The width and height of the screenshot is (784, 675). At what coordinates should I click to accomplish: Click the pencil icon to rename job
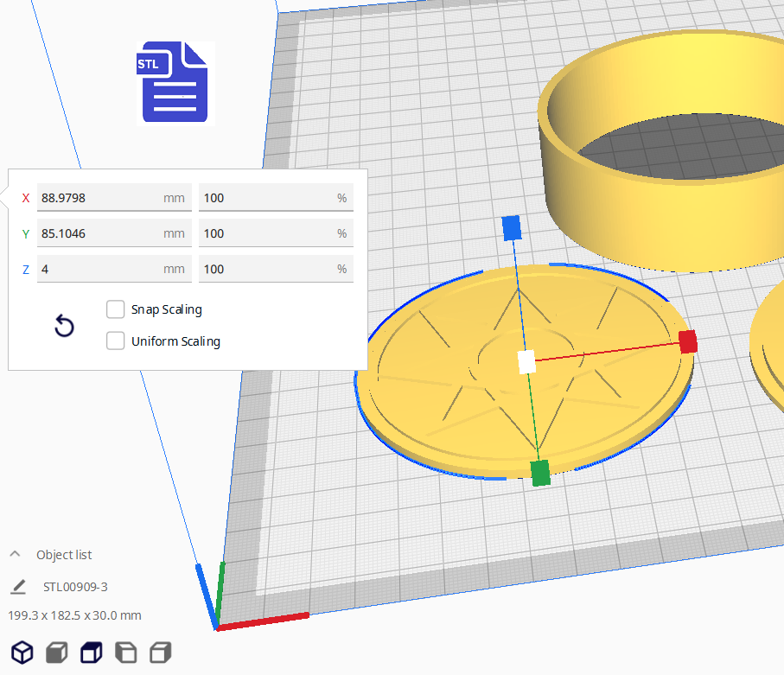[x=18, y=587]
